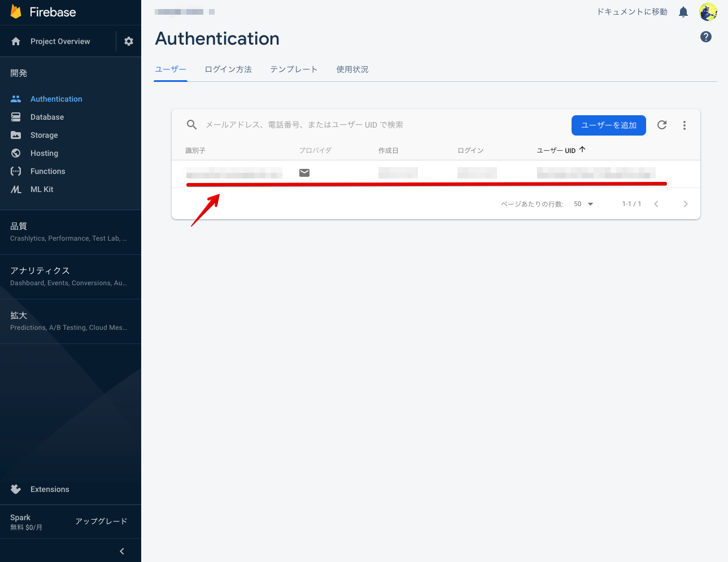Click the Database icon in sidebar

(x=16, y=117)
